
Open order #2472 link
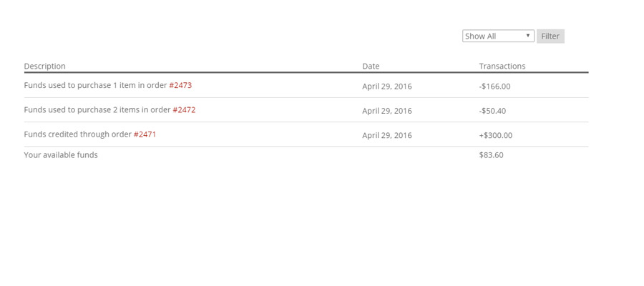point(184,110)
